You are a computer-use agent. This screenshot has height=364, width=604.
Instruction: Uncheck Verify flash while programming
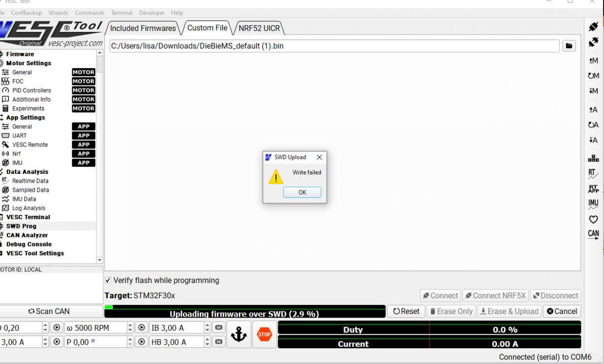point(108,280)
